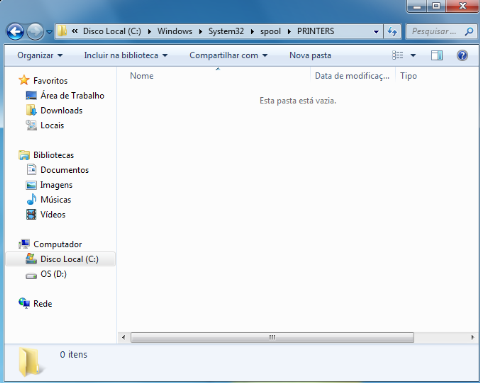Click the Computador monitor icon
Screen dimensions: 480x383
point(24,244)
